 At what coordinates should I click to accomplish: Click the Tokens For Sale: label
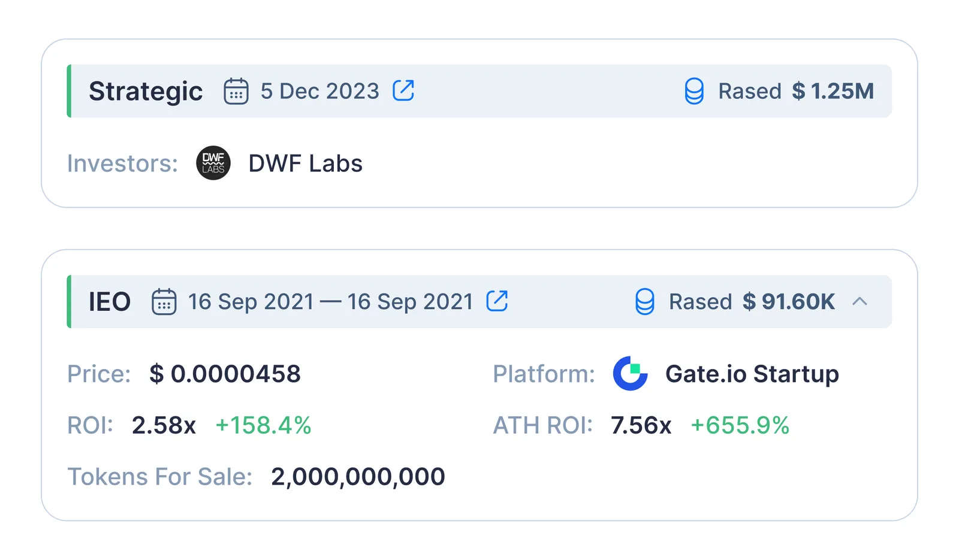click(x=159, y=477)
